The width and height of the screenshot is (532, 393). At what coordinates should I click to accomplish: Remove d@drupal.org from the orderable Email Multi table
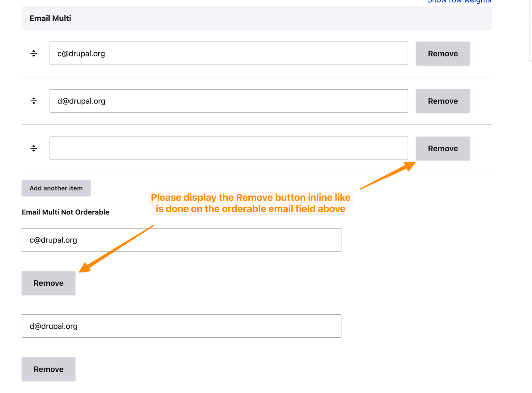tap(443, 101)
